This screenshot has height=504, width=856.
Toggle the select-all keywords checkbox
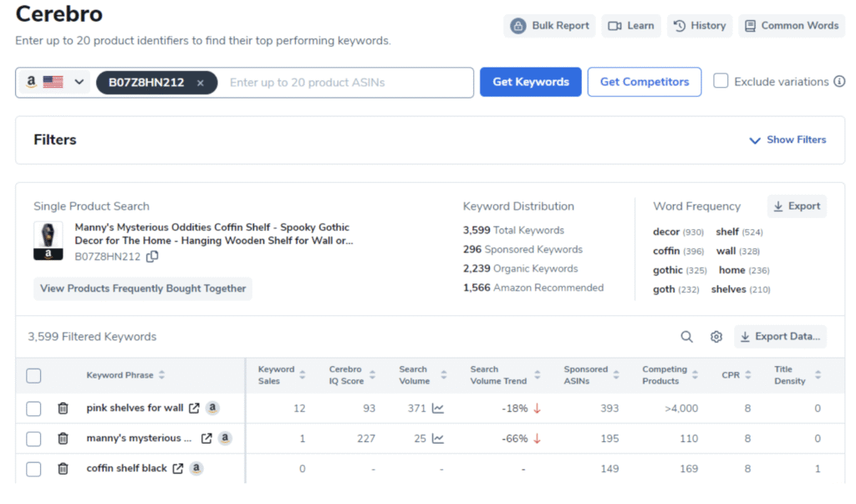point(33,375)
